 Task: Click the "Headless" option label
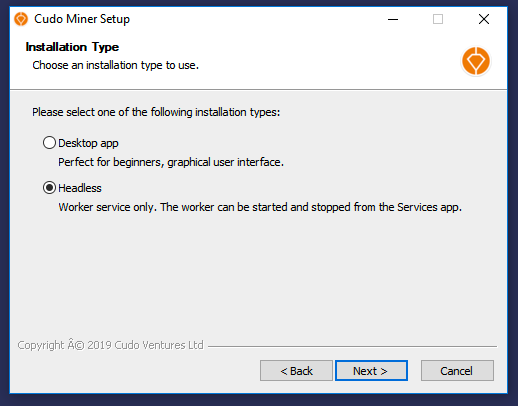pyautogui.click(x=80, y=188)
